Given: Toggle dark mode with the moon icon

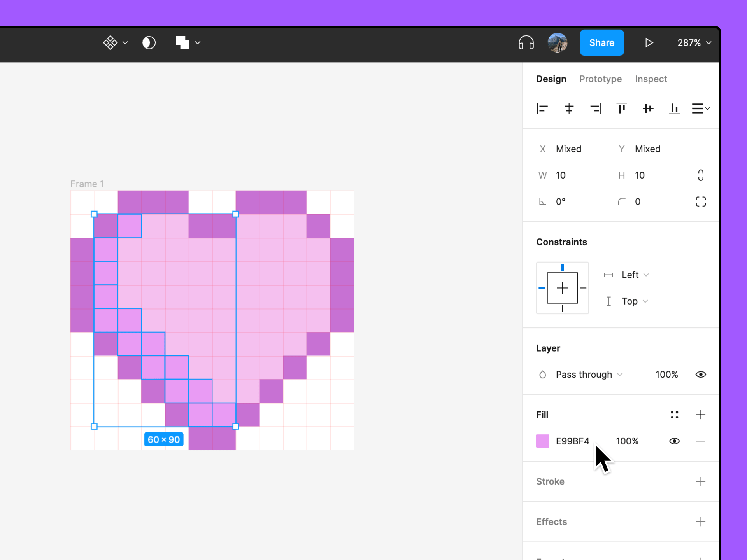Looking at the screenshot, I should (x=149, y=43).
